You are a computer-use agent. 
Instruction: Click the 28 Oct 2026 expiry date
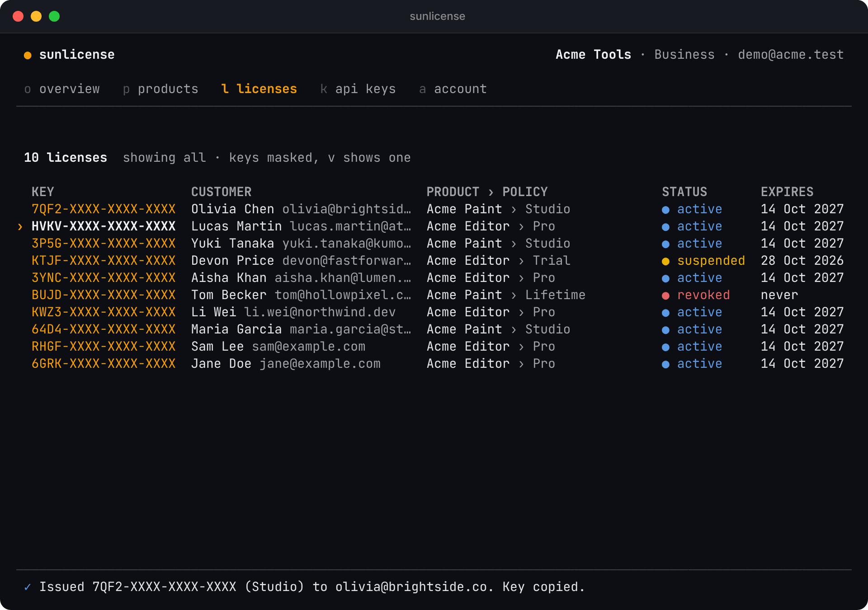click(802, 261)
